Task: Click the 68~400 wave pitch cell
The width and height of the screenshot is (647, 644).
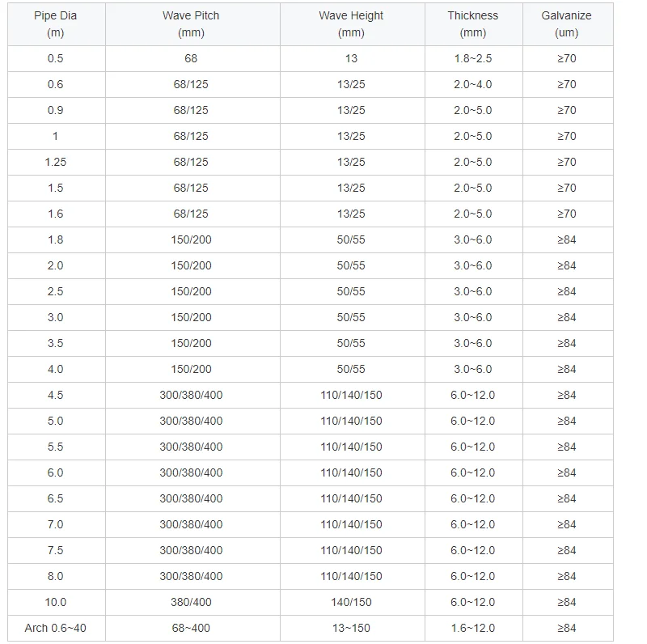Action: pos(191,628)
